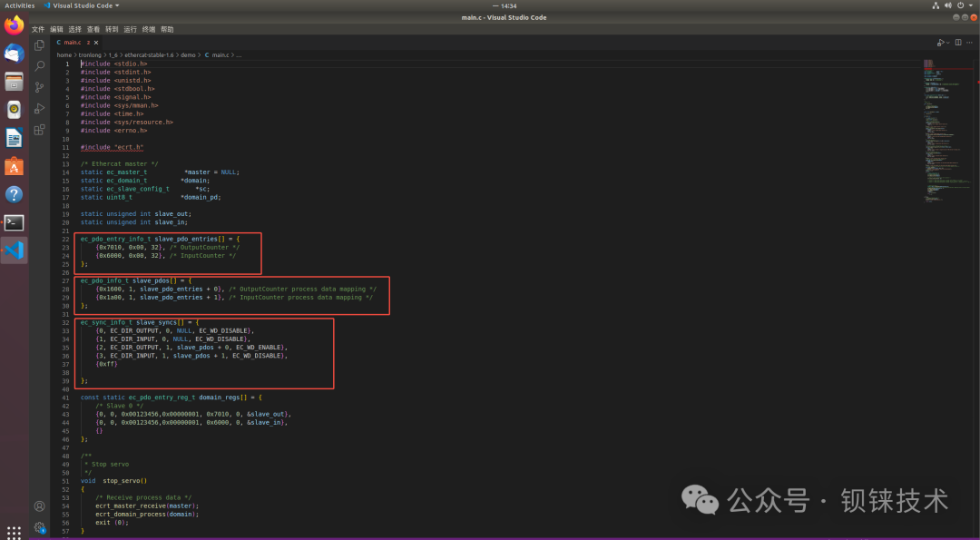Click 'ecrt_domain_process(domain);' on line 55

(147, 514)
